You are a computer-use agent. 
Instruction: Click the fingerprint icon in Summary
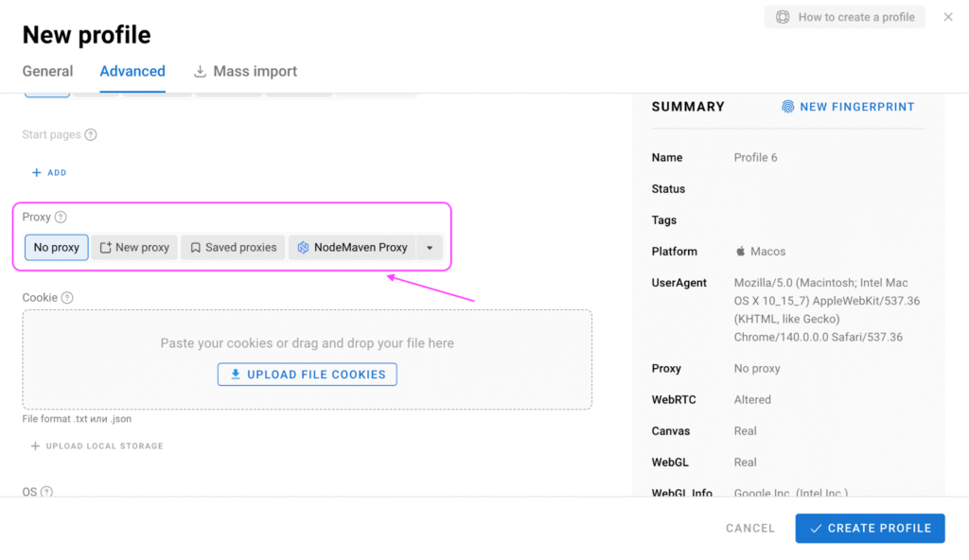point(787,107)
